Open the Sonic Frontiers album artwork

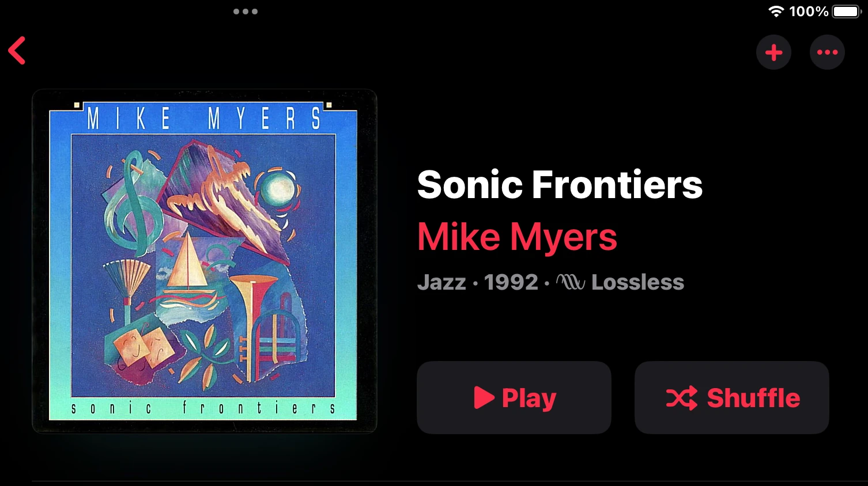[205, 261]
